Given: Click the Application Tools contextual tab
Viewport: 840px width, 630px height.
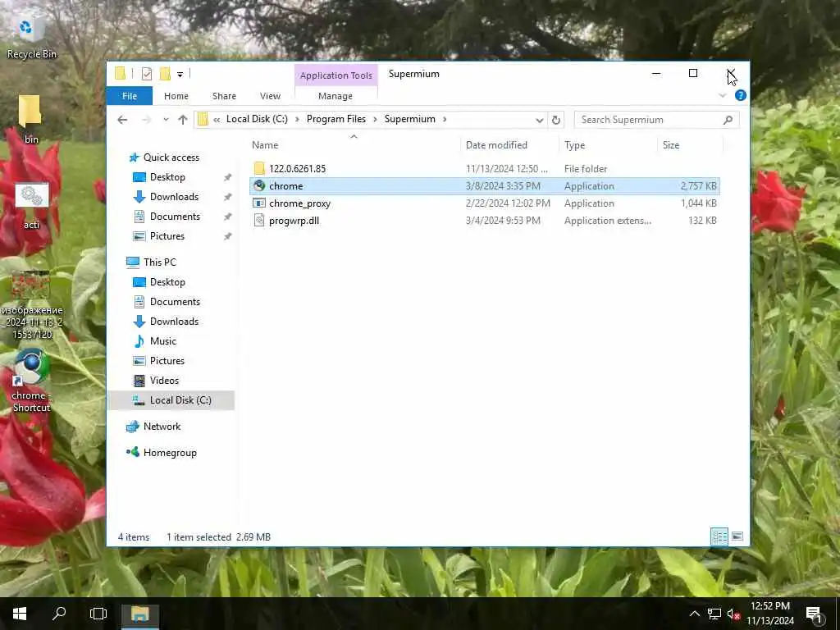Looking at the screenshot, I should point(336,75).
